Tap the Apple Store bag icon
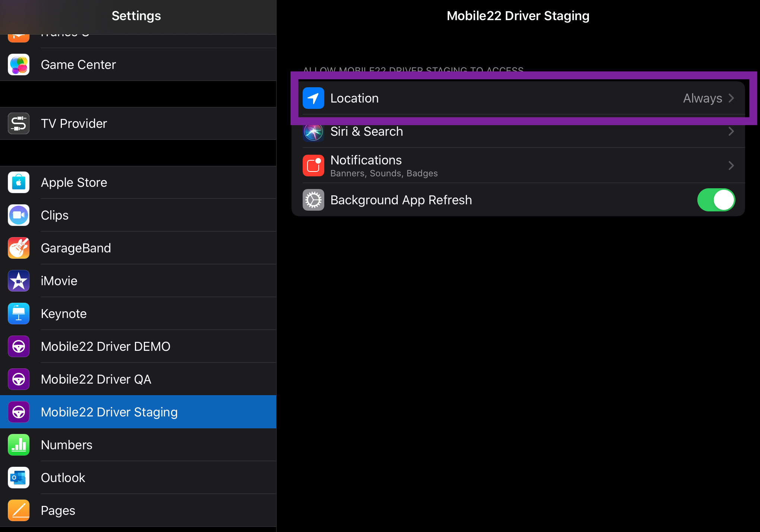The width and height of the screenshot is (760, 532). pyautogui.click(x=19, y=182)
